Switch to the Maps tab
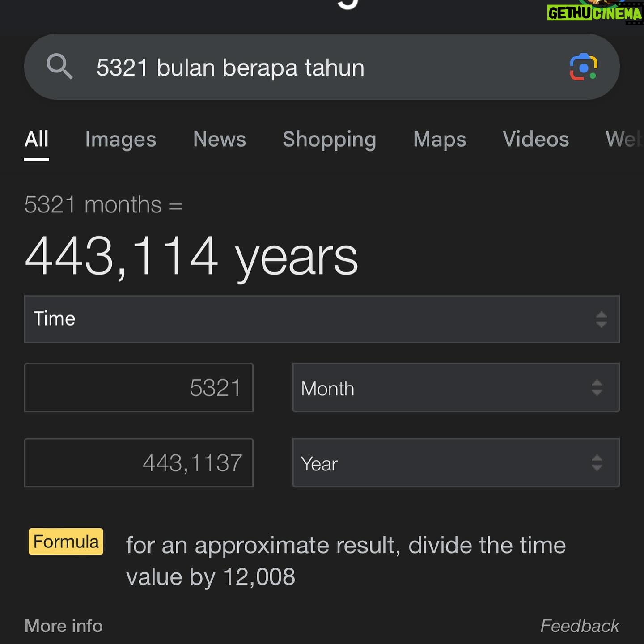The height and width of the screenshot is (644, 644). [440, 140]
